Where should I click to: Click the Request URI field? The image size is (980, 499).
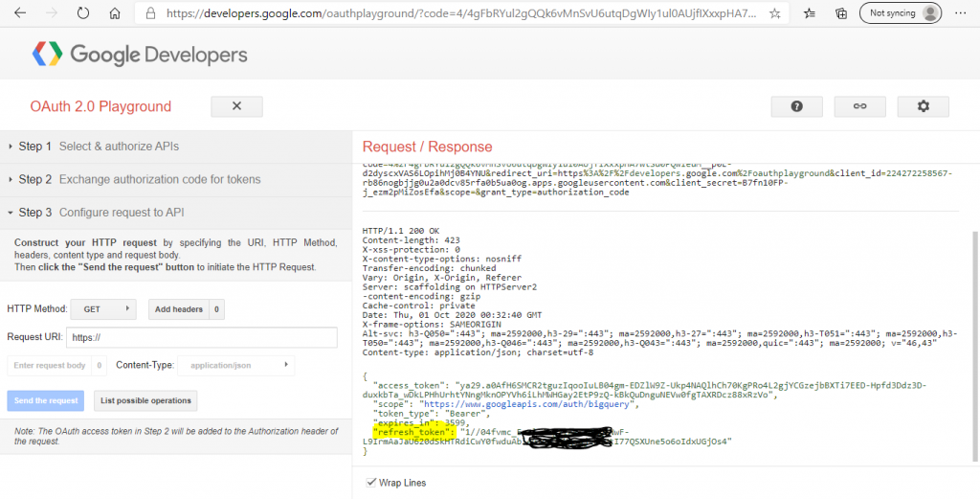[x=202, y=338]
